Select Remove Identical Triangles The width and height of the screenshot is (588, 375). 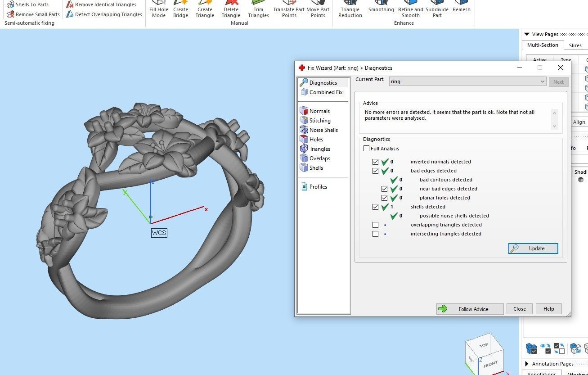coord(101,5)
